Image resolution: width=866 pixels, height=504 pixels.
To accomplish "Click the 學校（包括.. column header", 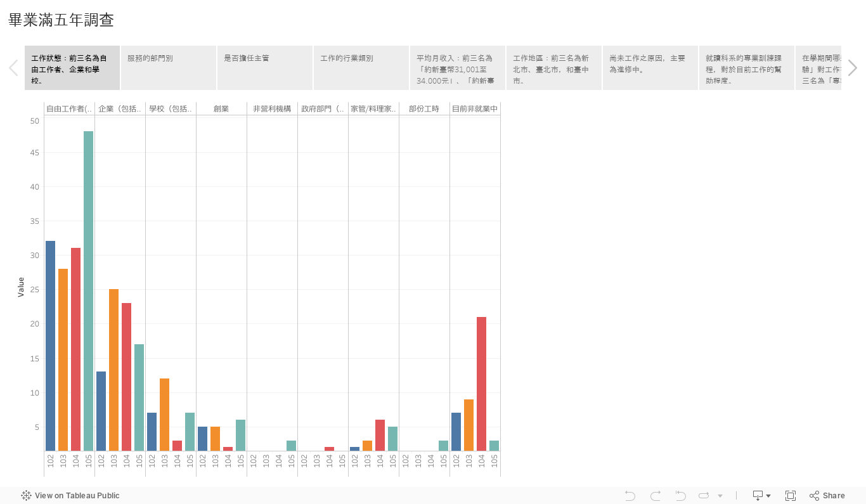I will [171, 109].
